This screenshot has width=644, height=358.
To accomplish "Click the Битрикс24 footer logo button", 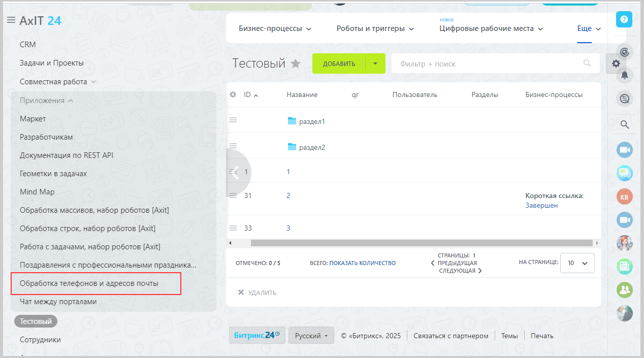I will click(x=256, y=335).
